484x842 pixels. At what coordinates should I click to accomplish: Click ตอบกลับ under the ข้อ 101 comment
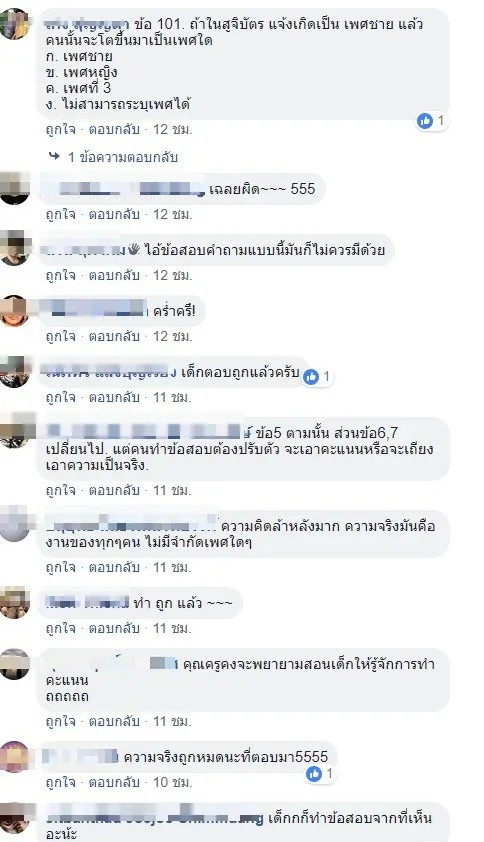(x=114, y=129)
